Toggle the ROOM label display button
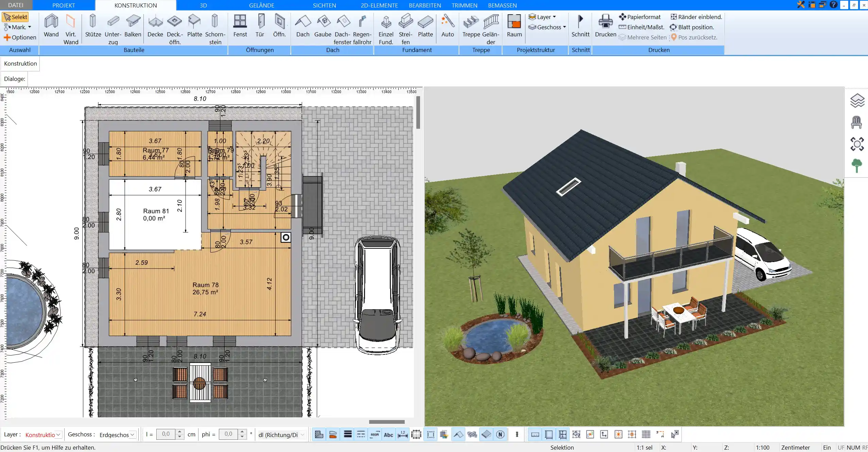This screenshot has height=452, width=868. click(x=375, y=434)
